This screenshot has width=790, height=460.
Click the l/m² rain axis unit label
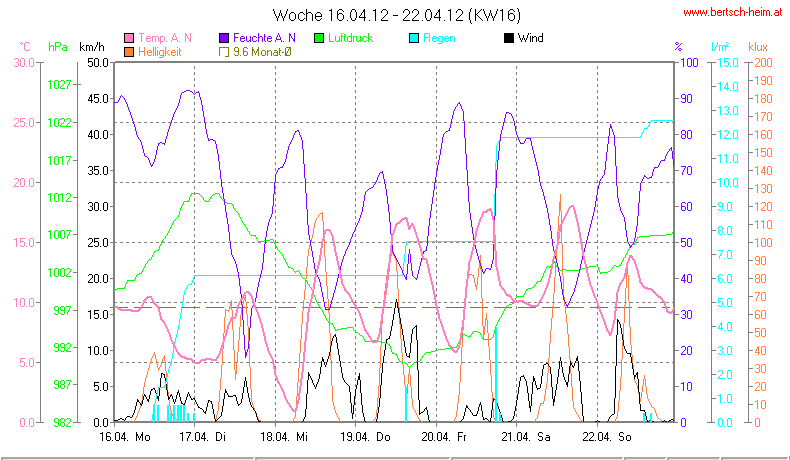(x=720, y=47)
